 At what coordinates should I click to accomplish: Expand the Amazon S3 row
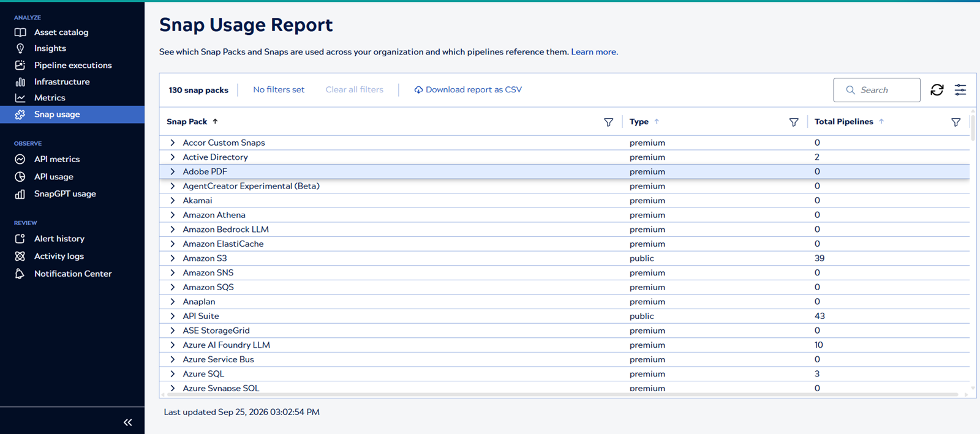(x=173, y=258)
